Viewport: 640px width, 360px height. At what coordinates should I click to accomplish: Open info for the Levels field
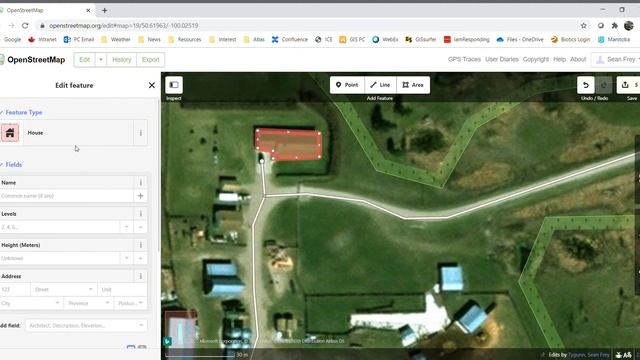pyautogui.click(x=140, y=213)
